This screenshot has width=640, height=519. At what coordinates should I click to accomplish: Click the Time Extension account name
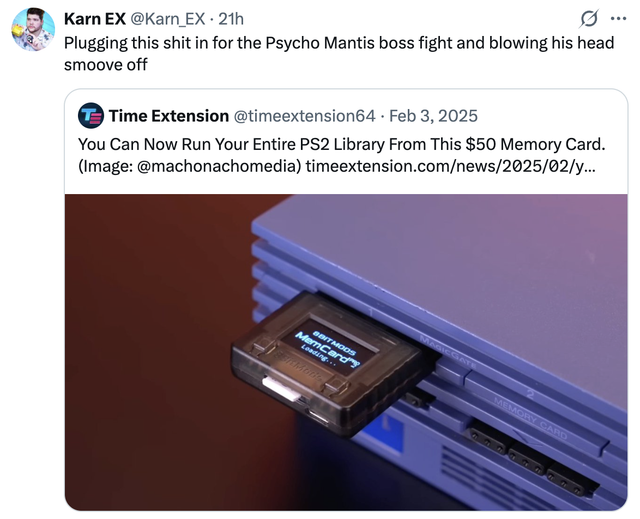[169, 116]
